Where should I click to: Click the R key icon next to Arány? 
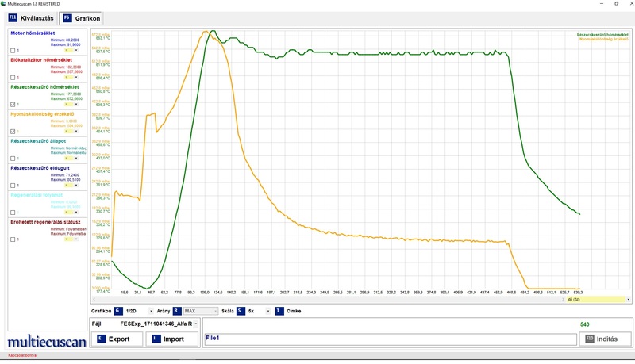tap(177, 312)
